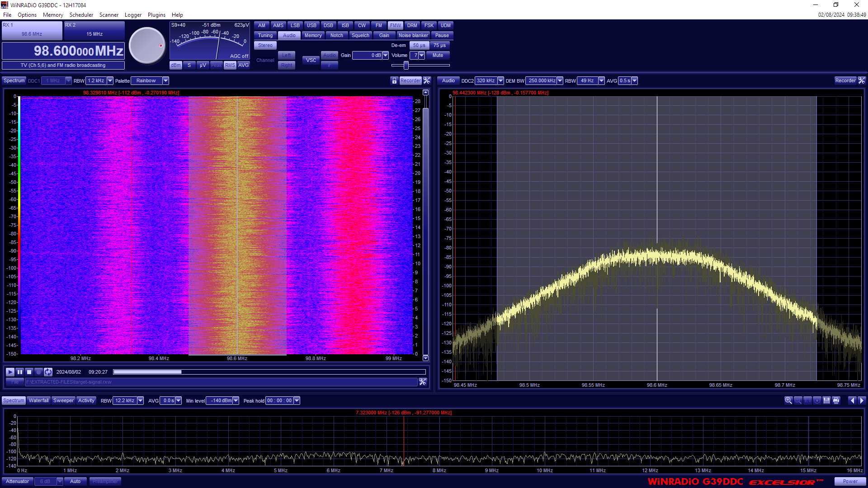Open the Min level -140 dBm dropdown
This screenshot has height=488, width=868.
[x=236, y=400]
